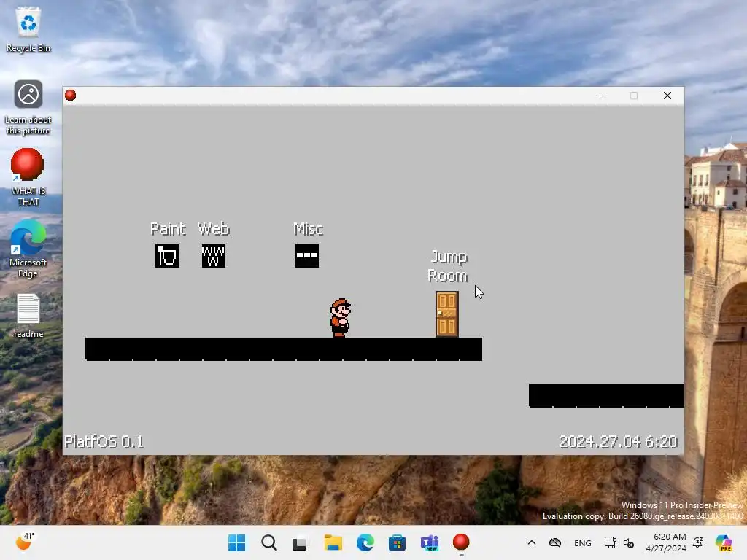The image size is (747, 560).
Task: Show hidden tray icons chevron
Action: click(532, 542)
